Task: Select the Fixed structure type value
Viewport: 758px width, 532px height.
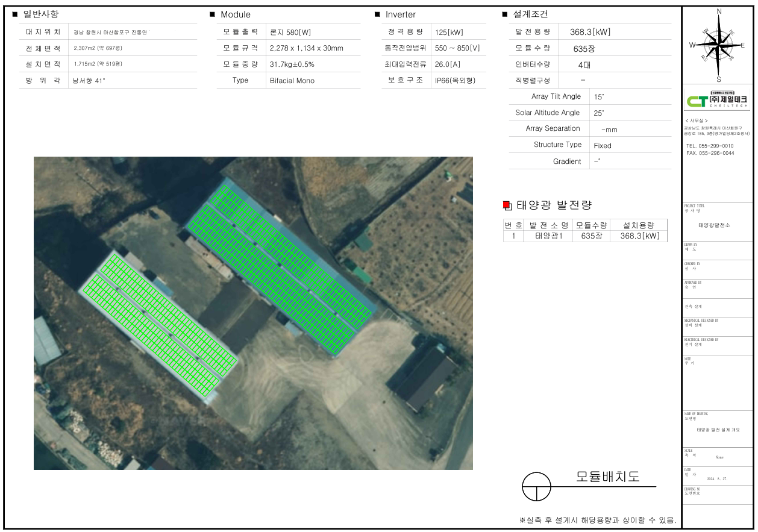Action: (x=603, y=145)
